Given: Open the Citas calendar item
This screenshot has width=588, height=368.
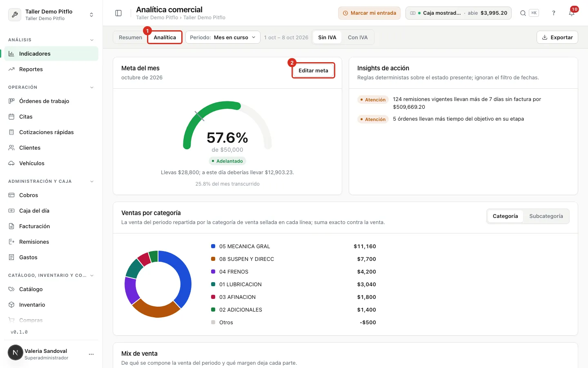Looking at the screenshot, I should pyautogui.click(x=51, y=117).
